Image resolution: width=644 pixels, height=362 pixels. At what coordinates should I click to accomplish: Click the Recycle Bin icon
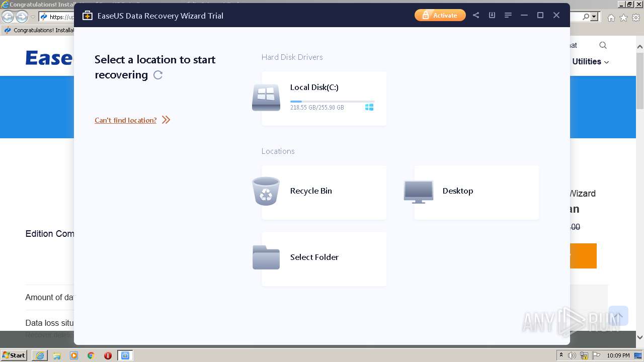pyautogui.click(x=266, y=191)
